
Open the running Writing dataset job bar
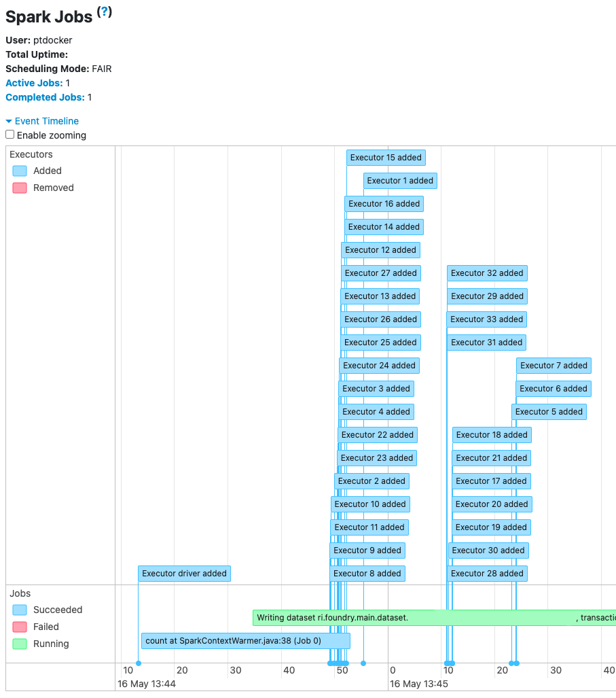[434, 618]
